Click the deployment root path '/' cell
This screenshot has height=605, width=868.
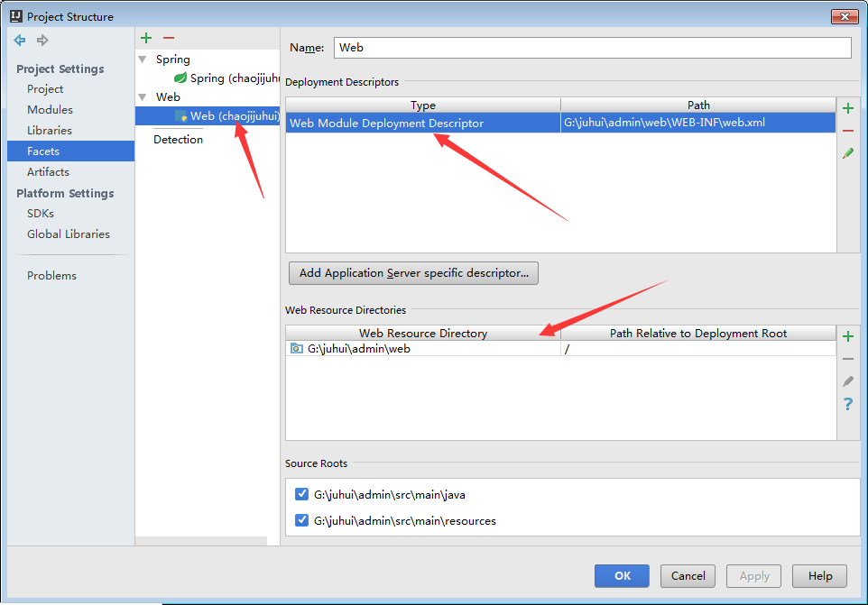[x=697, y=348]
